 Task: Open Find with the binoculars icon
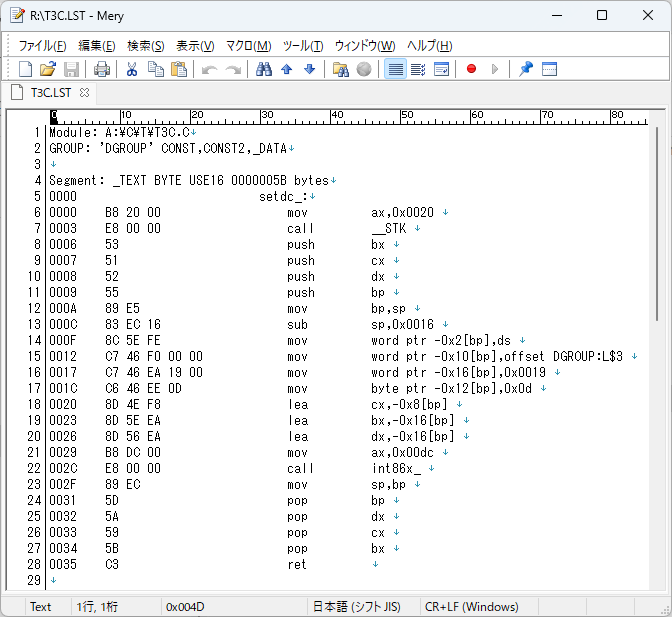264,69
